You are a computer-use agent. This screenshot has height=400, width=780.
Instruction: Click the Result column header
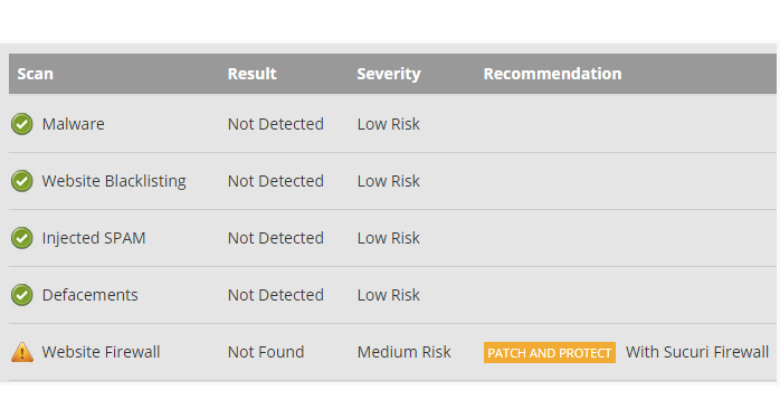pyautogui.click(x=252, y=74)
